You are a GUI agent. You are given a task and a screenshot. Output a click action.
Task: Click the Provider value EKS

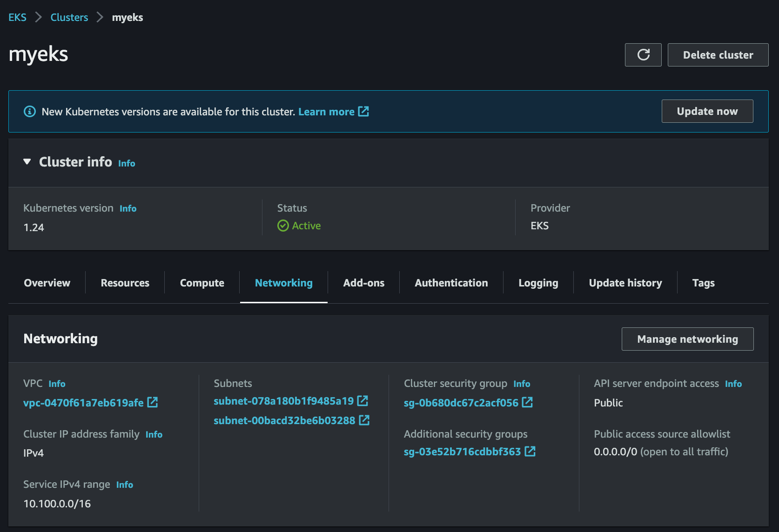point(539,226)
